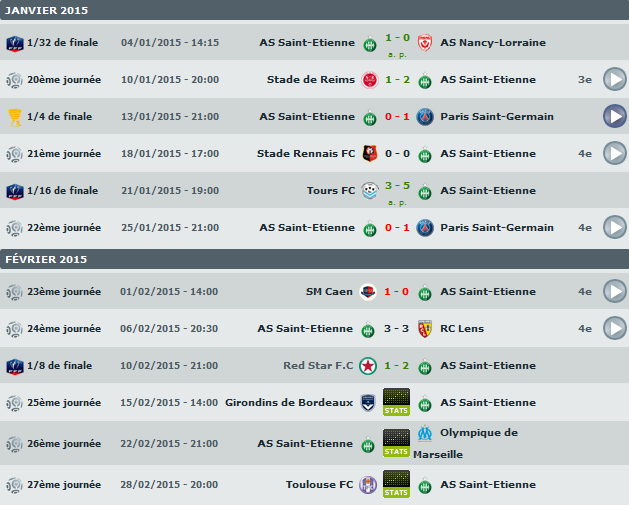This screenshot has height=505, width=629.
Task: Open STATS for Toulouse FC match
Action: tap(396, 484)
